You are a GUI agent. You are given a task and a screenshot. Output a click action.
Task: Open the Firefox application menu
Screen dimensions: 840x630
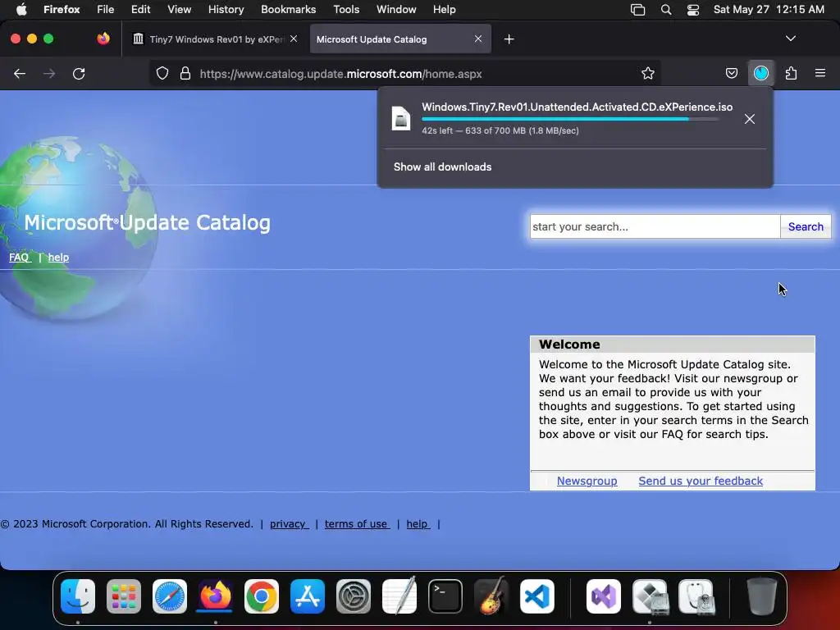click(x=62, y=9)
